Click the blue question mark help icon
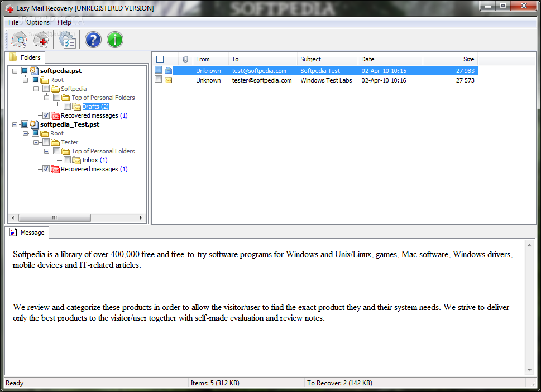Image resolution: width=541 pixels, height=392 pixels. click(x=93, y=40)
